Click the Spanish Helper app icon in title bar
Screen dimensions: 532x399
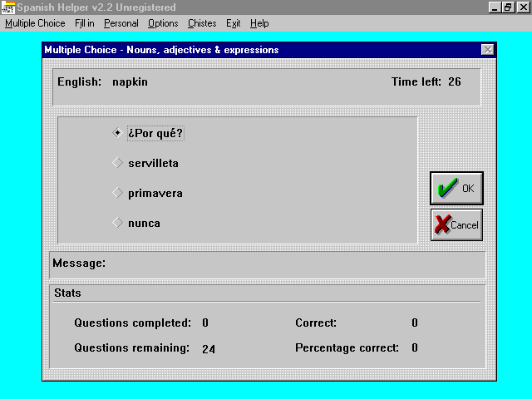coord(8,7)
